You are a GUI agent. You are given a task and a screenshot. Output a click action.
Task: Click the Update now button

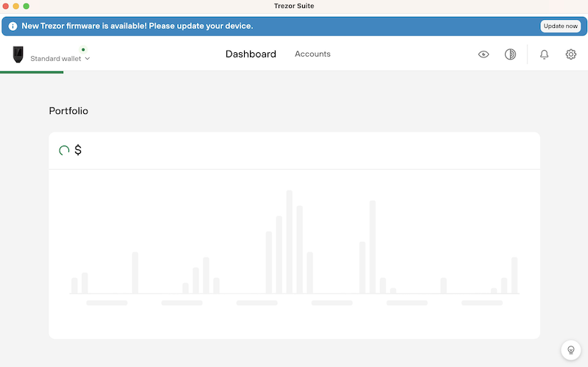(x=561, y=26)
